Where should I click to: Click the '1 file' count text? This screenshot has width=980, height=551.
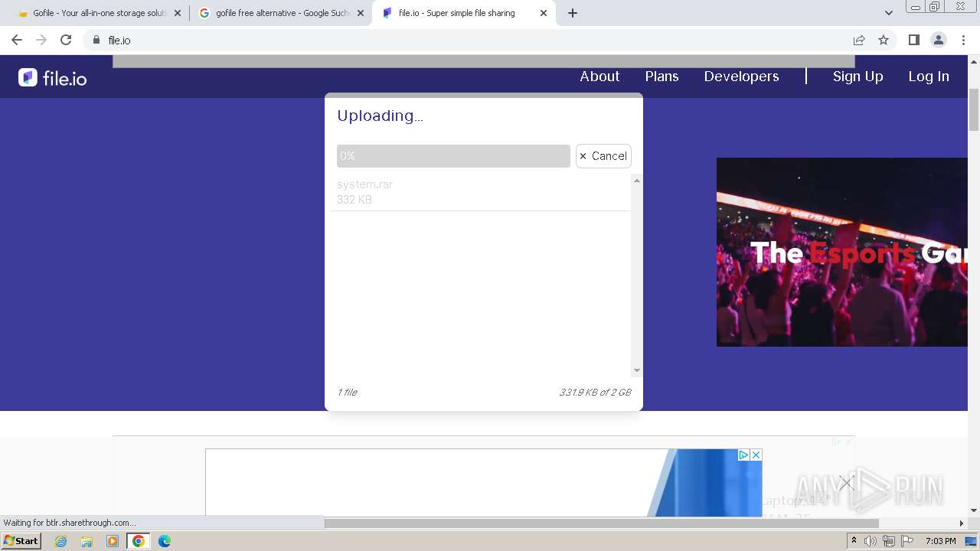[347, 393]
